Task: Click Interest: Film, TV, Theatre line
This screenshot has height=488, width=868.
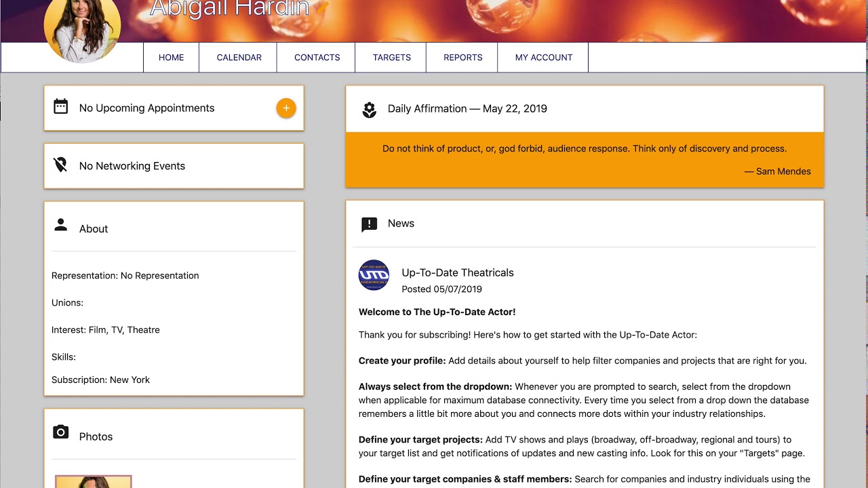Action: tap(106, 330)
